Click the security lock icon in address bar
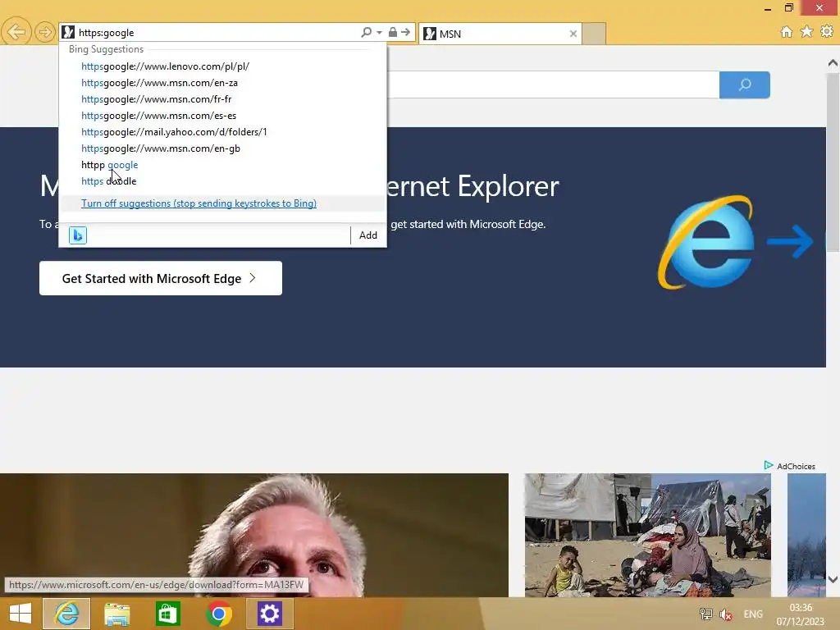Image resolution: width=840 pixels, height=630 pixels. click(393, 32)
